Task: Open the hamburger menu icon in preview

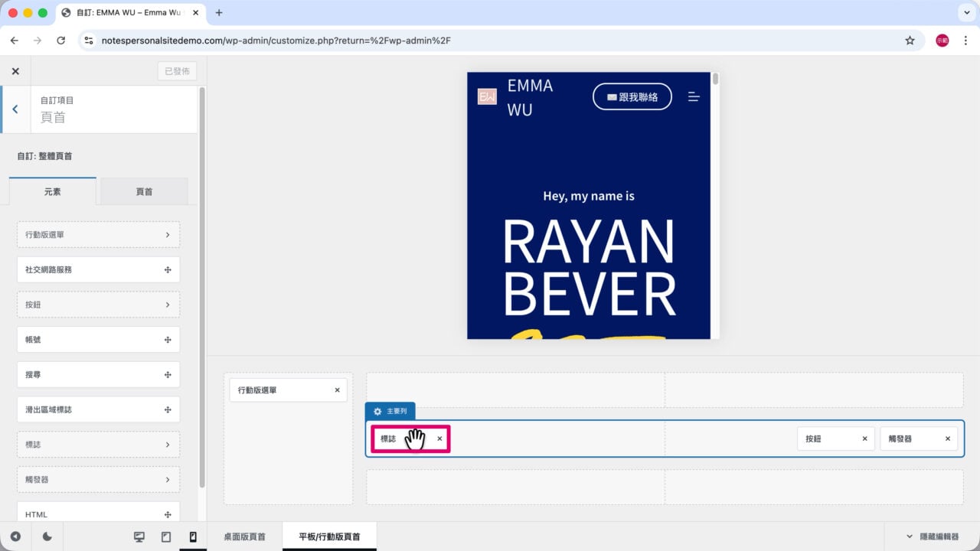Action: (694, 97)
